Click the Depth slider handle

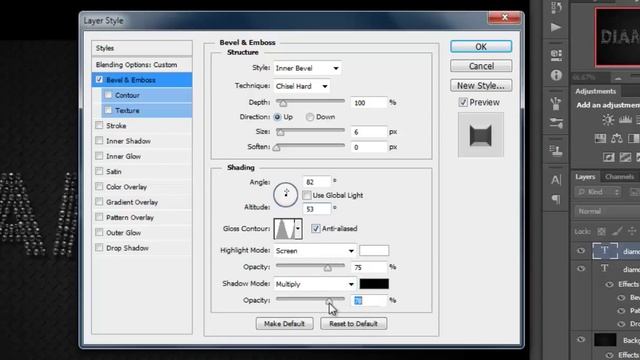pyautogui.click(x=283, y=102)
